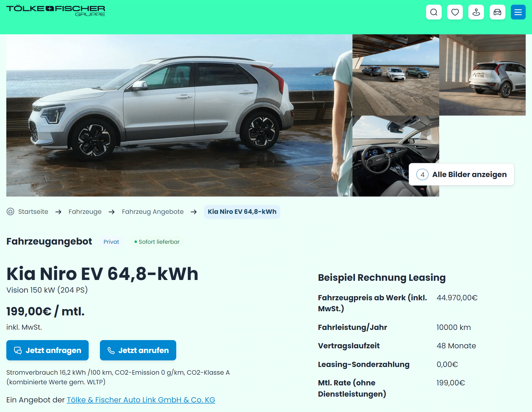
Task: Click the location map-pin icon
Action: point(476,12)
